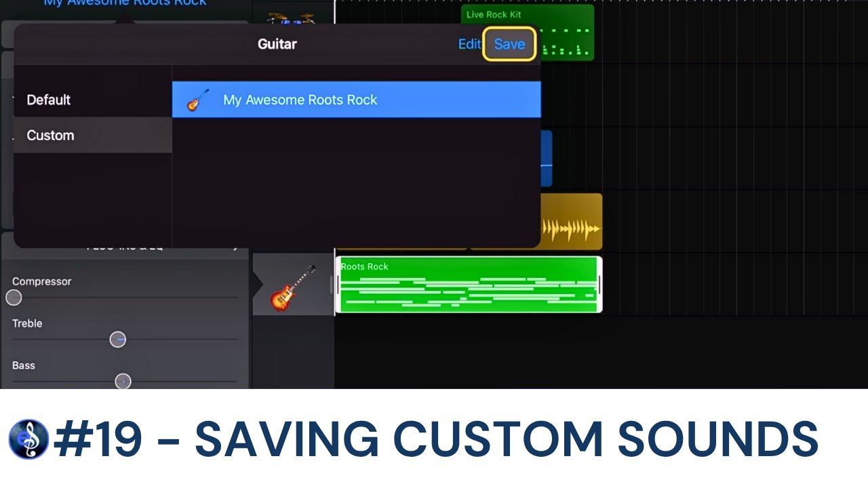This screenshot has width=868, height=488.
Task: Select the Les Paul guitar track header
Action: pyautogui.click(x=293, y=285)
